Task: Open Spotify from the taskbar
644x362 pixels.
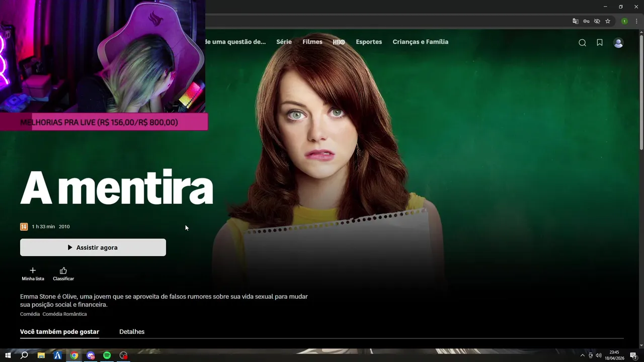Action: [x=107, y=355]
